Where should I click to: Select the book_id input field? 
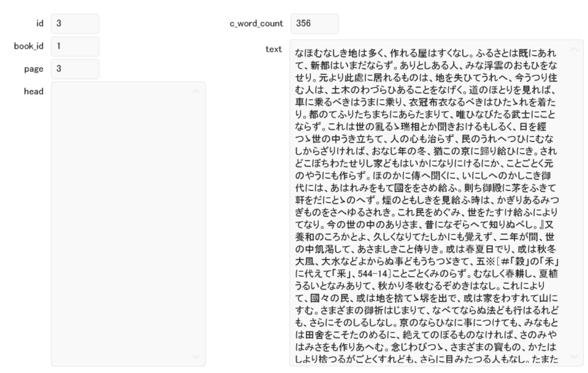(75, 47)
